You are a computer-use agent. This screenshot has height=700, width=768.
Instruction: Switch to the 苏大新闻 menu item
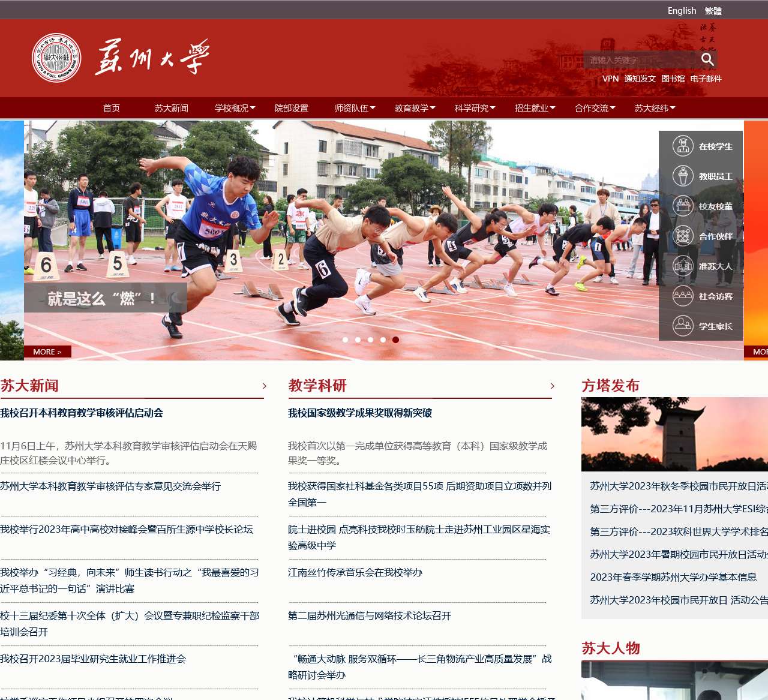point(172,108)
